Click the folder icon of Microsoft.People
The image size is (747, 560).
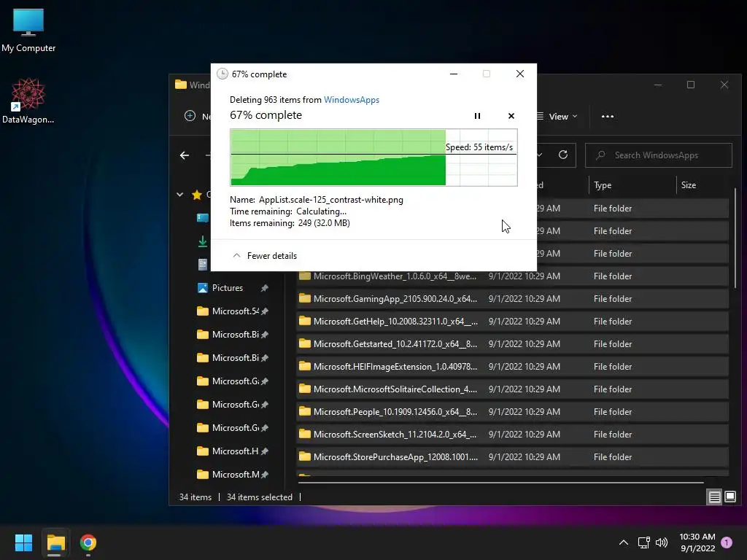pos(304,411)
